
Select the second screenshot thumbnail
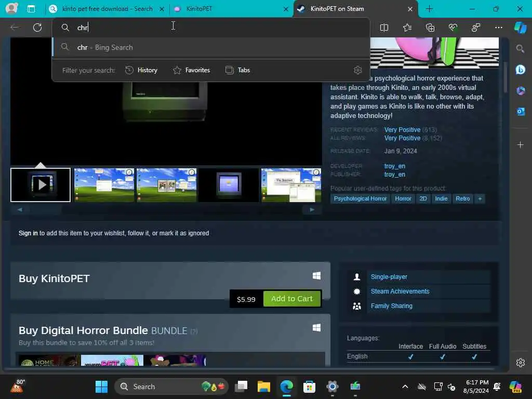(x=104, y=185)
